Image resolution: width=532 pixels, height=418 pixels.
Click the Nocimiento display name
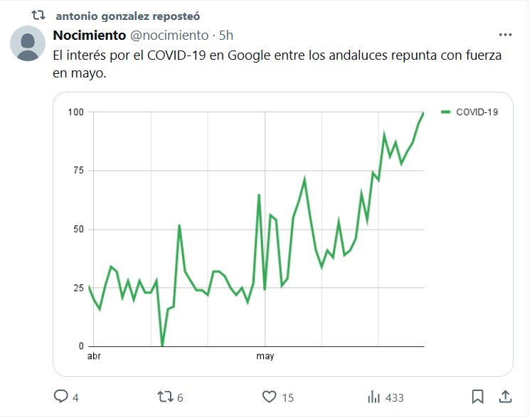point(89,35)
